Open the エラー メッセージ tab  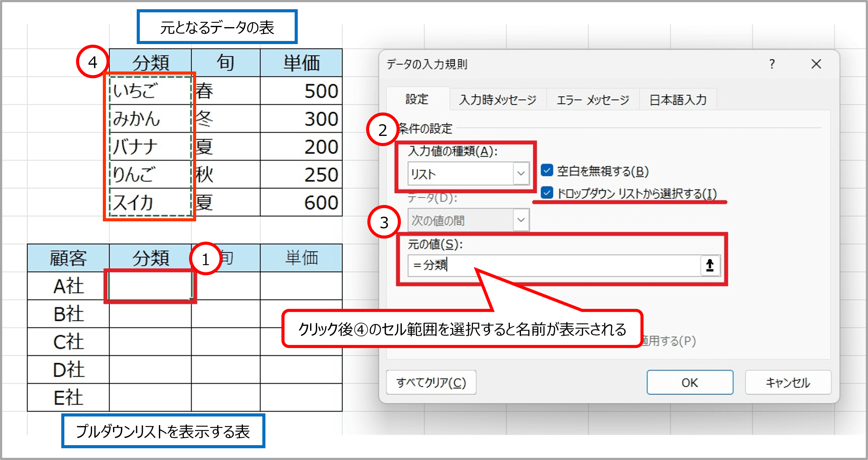click(593, 100)
